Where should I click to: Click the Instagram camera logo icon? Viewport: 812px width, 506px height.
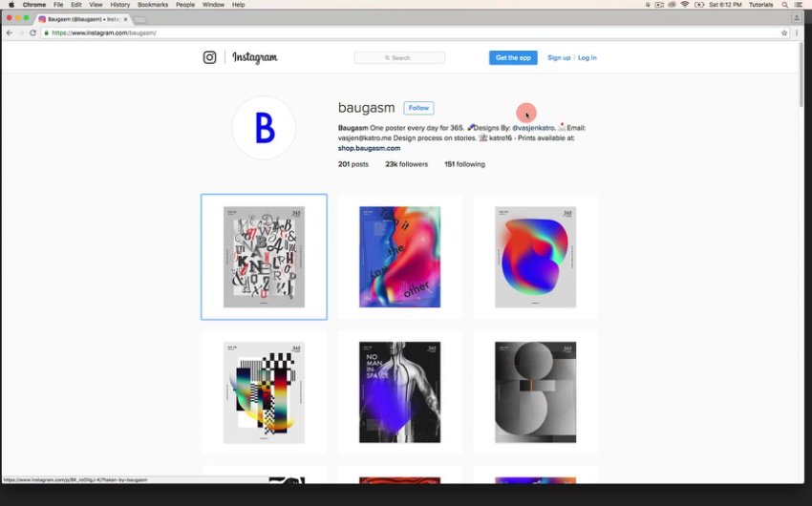click(209, 57)
